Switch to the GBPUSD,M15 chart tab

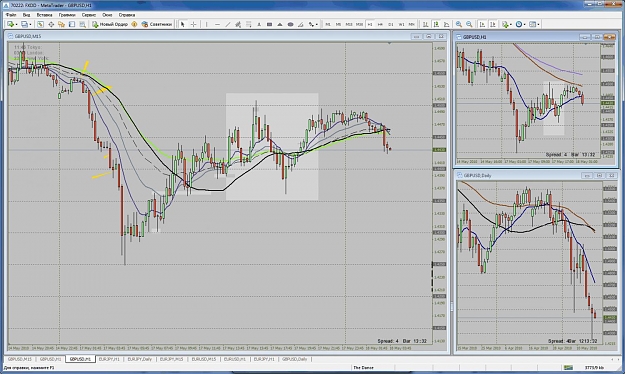[20, 359]
